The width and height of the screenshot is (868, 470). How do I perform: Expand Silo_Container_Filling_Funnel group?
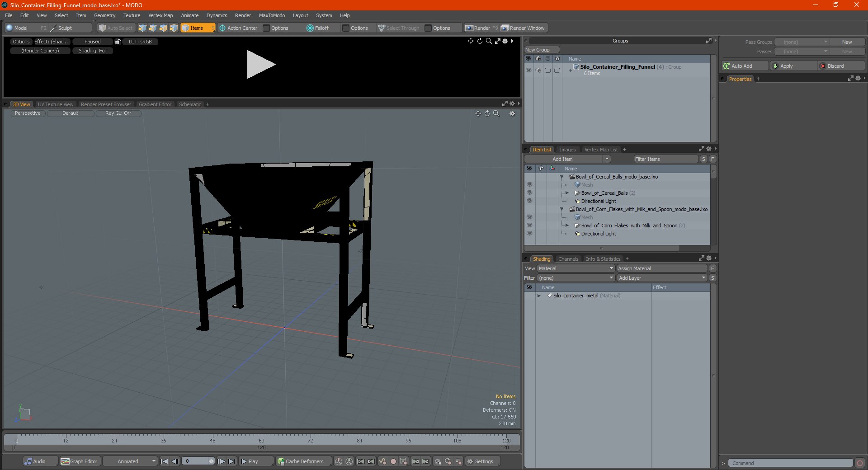570,70
